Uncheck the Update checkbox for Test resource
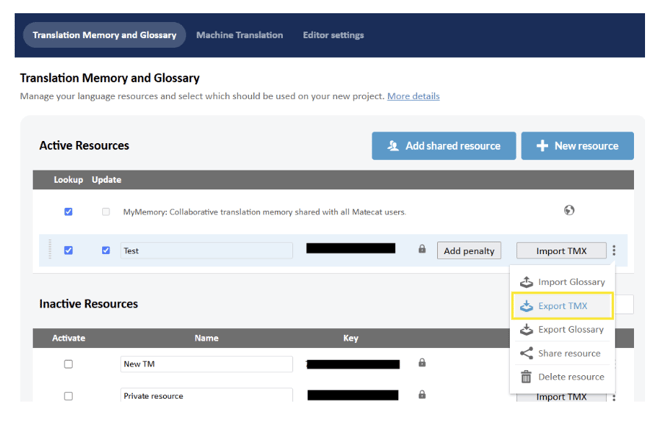Image resolution: width=670 pixels, height=431 pixels. pos(106,250)
